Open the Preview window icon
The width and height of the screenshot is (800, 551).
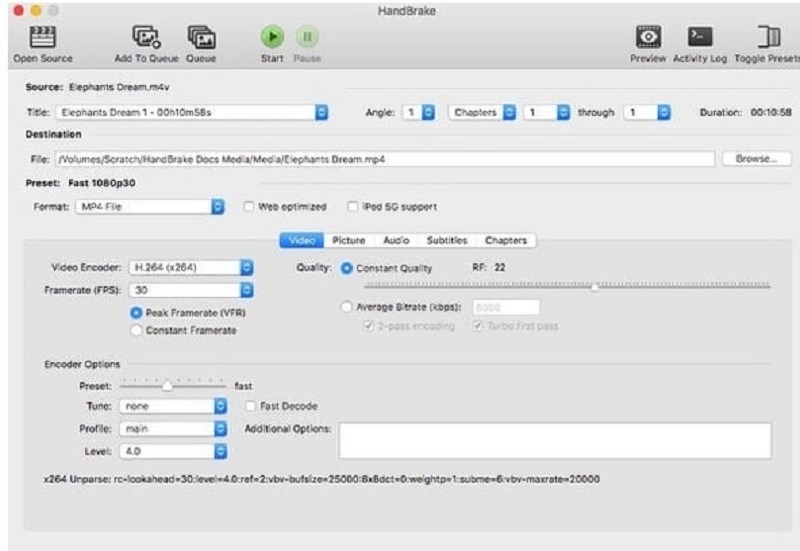[648, 36]
